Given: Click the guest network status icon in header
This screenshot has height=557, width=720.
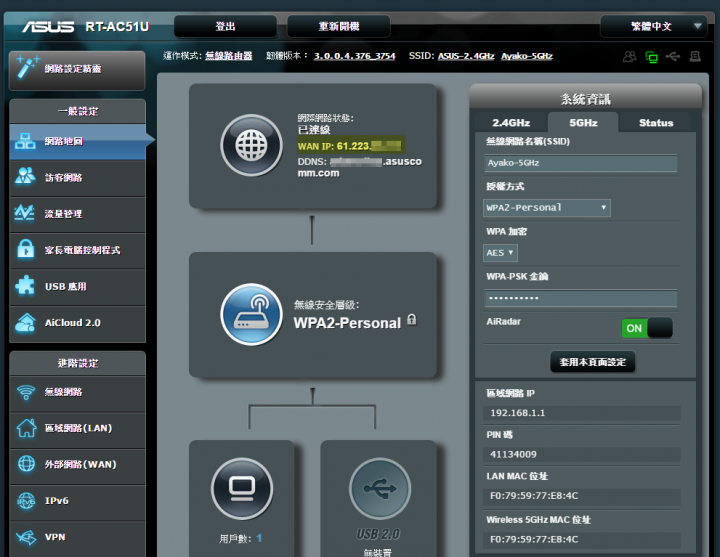Looking at the screenshot, I should pos(630,56).
